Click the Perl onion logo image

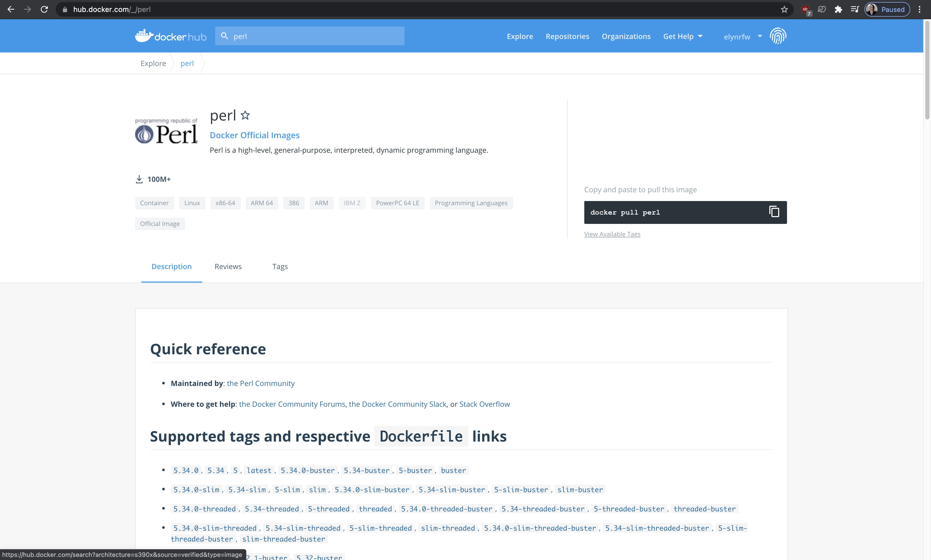pos(167,131)
